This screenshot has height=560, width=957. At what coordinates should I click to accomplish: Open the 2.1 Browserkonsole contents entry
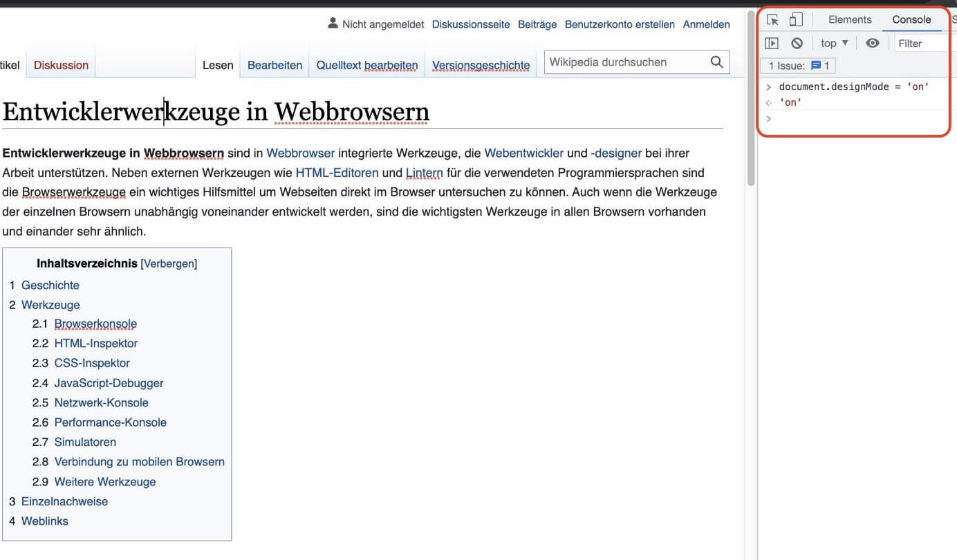tap(95, 324)
